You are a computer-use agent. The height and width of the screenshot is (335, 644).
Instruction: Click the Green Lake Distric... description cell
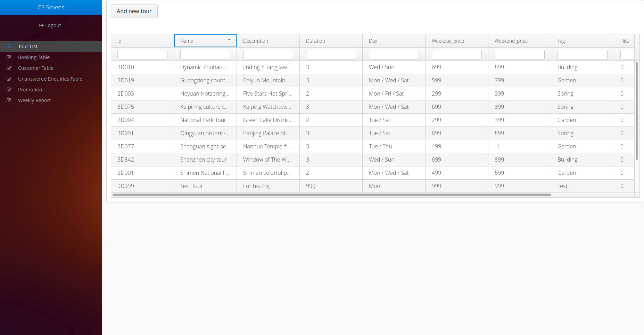268,120
